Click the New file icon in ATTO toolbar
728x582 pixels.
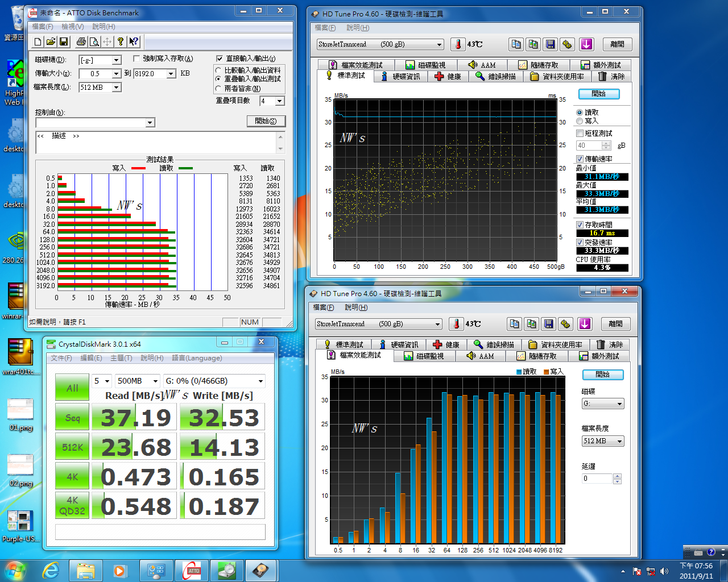[38, 41]
